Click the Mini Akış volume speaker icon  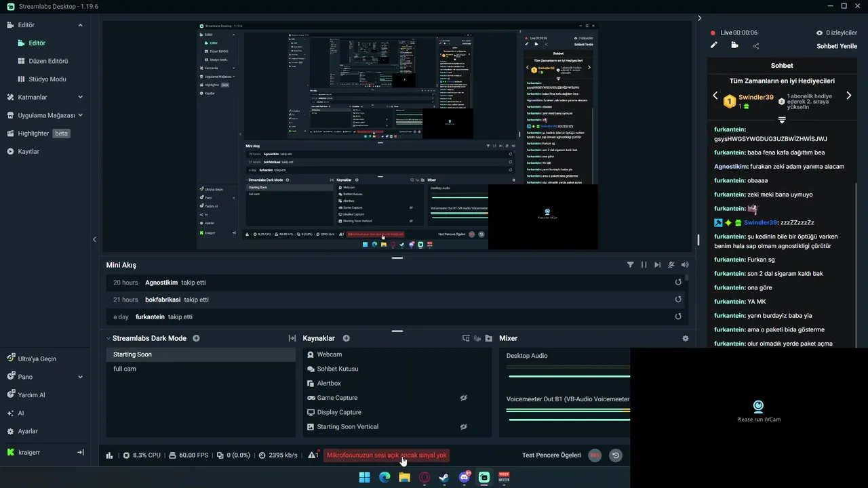[685, 265]
